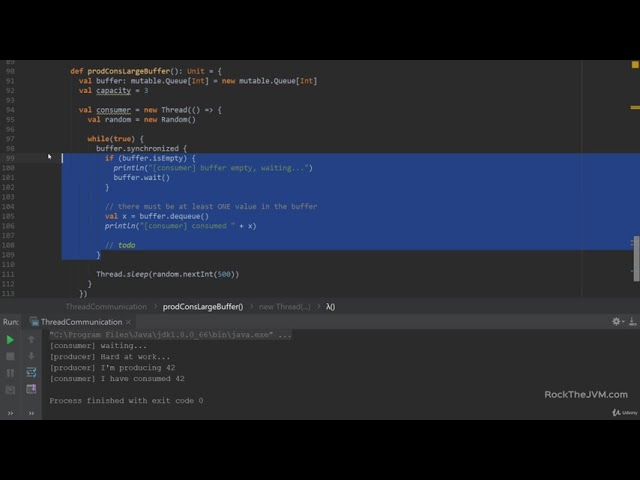The image size is (640, 480).
Task: Click 'val buffer: mutable.Queue[Int]' line
Action: pos(198,81)
